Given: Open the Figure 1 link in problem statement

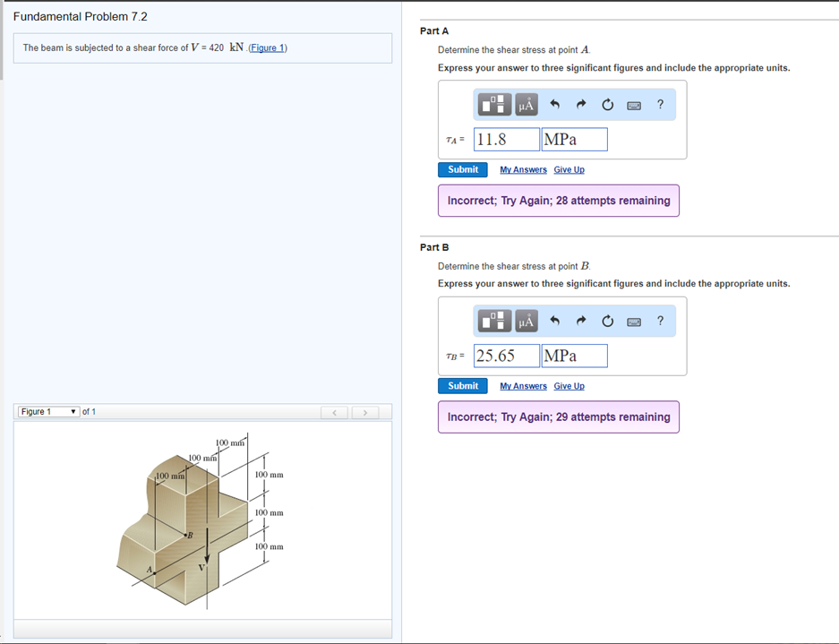Looking at the screenshot, I should pyautogui.click(x=268, y=47).
